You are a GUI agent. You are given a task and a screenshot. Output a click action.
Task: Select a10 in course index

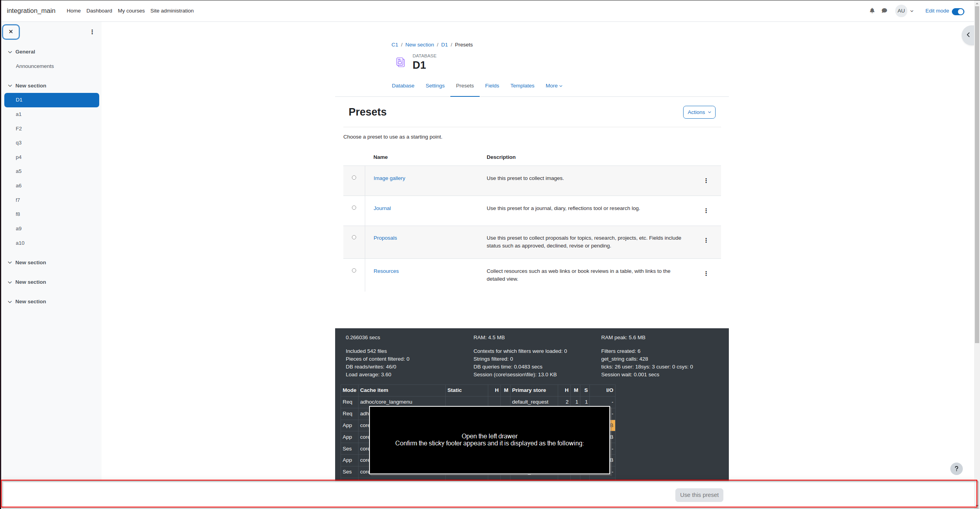pyautogui.click(x=20, y=243)
